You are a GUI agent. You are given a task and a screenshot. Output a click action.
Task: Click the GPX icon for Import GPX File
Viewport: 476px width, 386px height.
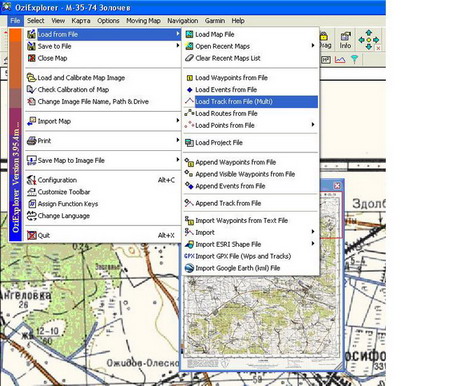pos(189,256)
